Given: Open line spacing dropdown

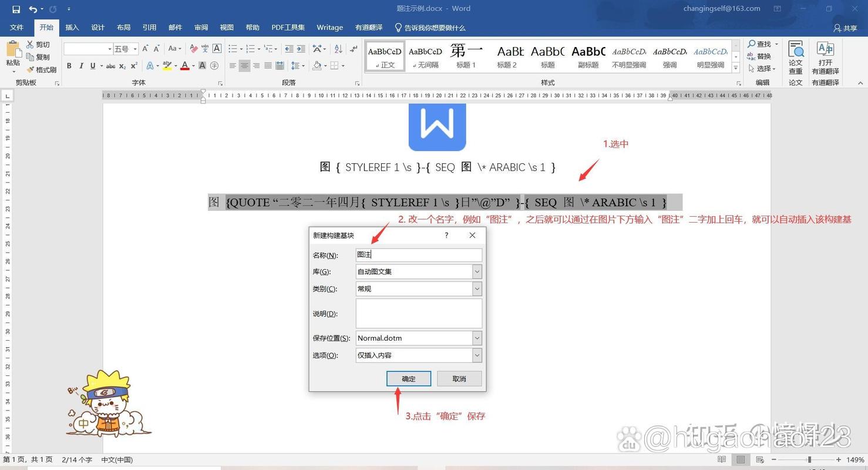Looking at the screenshot, I should tap(298, 66).
